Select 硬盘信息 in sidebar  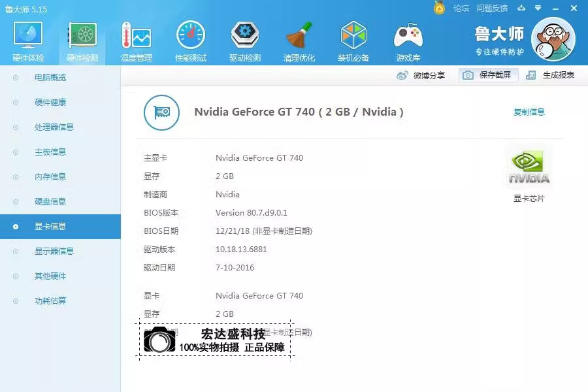(60, 202)
